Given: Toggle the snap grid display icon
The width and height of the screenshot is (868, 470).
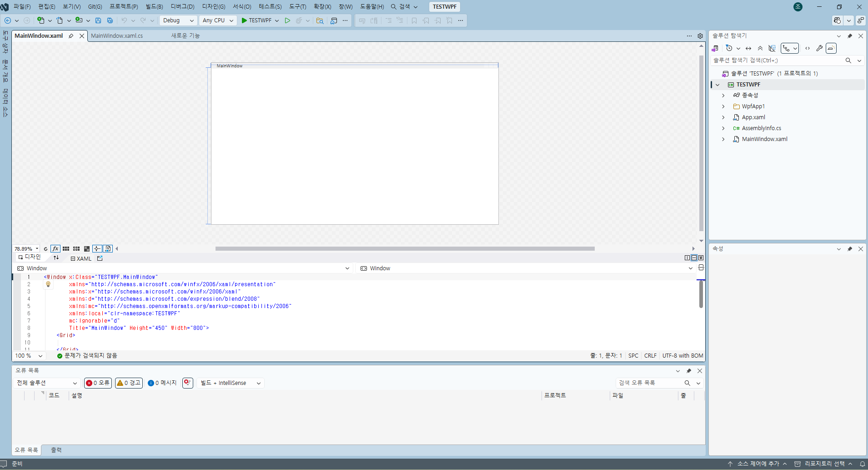Looking at the screenshot, I should 66,249.
